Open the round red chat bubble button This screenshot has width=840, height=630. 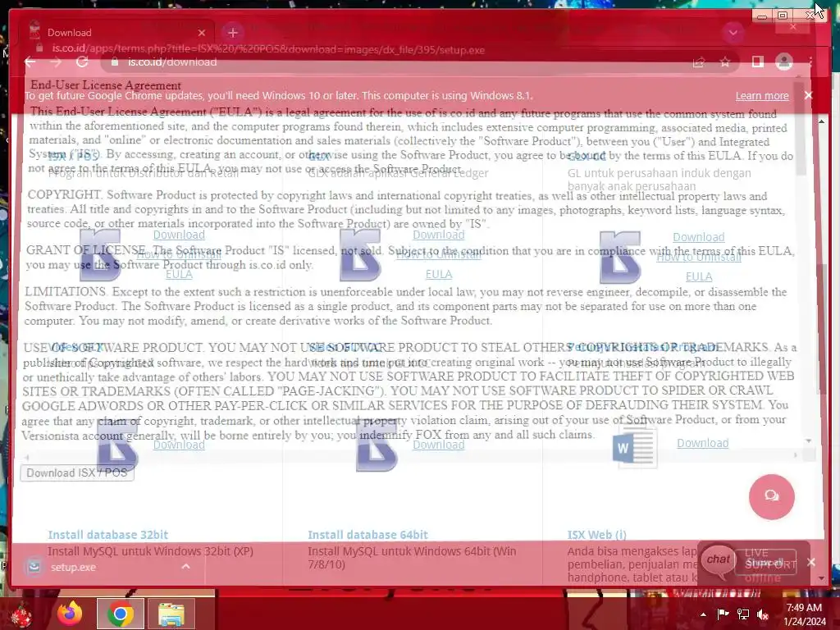click(771, 496)
